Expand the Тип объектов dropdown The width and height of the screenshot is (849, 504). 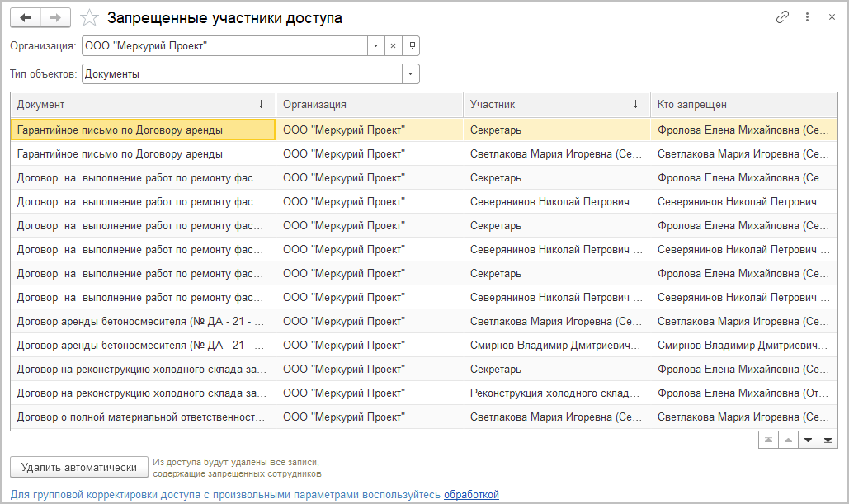[410, 74]
